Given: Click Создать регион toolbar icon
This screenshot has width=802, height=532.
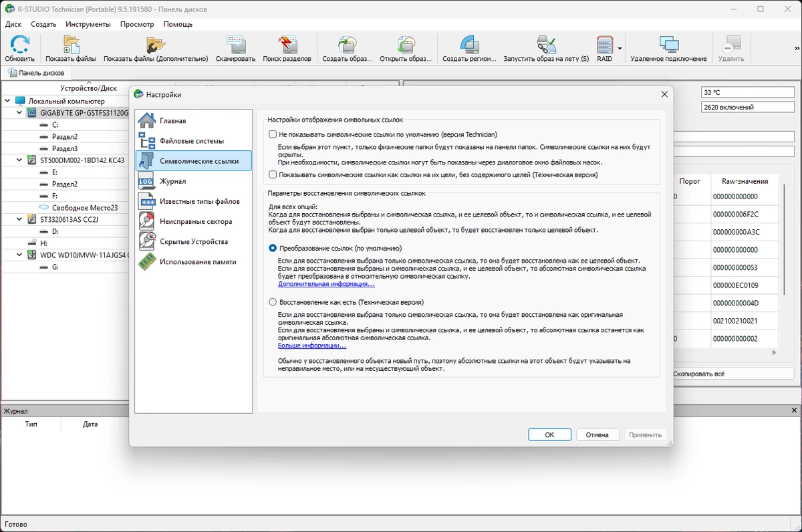Looking at the screenshot, I should click(469, 49).
